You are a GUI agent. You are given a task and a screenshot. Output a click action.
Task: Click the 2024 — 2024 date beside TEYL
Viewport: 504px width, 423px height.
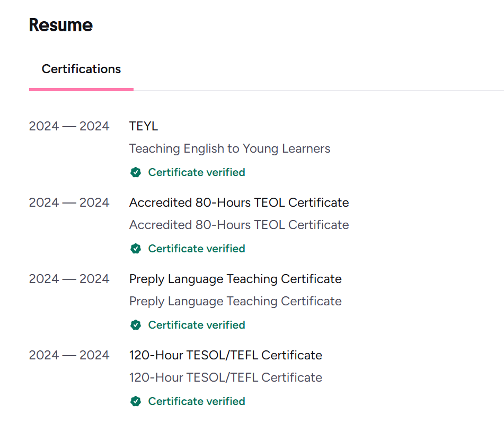coord(69,126)
